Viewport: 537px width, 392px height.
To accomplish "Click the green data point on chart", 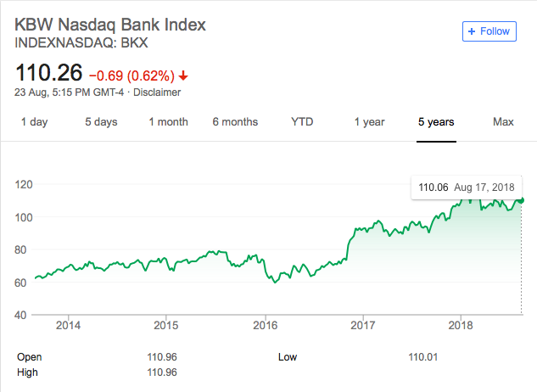I will [521, 200].
